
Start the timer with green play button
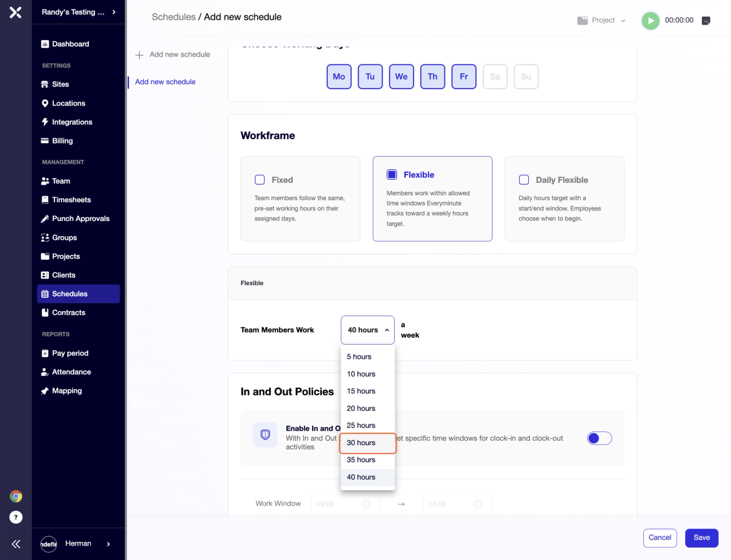[650, 20]
